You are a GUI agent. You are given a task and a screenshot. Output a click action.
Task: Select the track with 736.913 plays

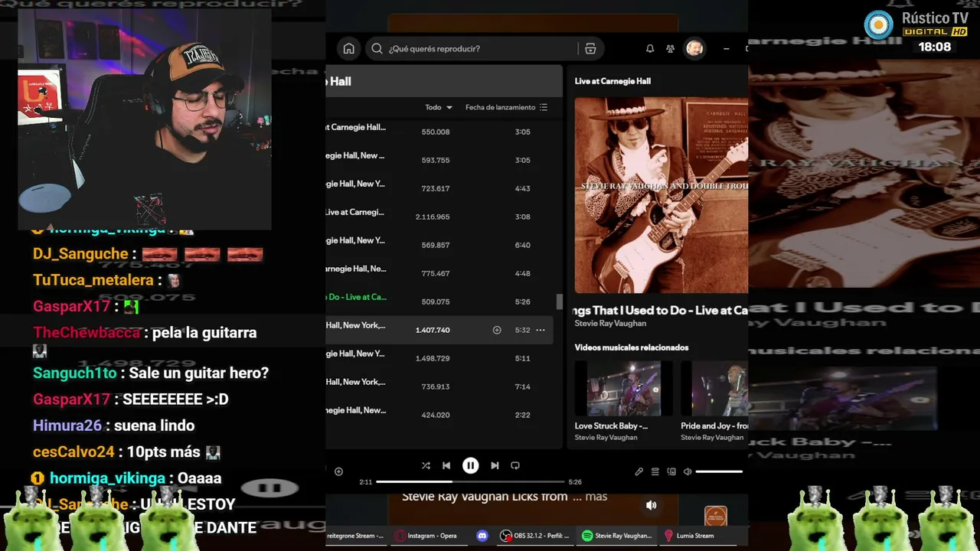click(x=439, y=387)
